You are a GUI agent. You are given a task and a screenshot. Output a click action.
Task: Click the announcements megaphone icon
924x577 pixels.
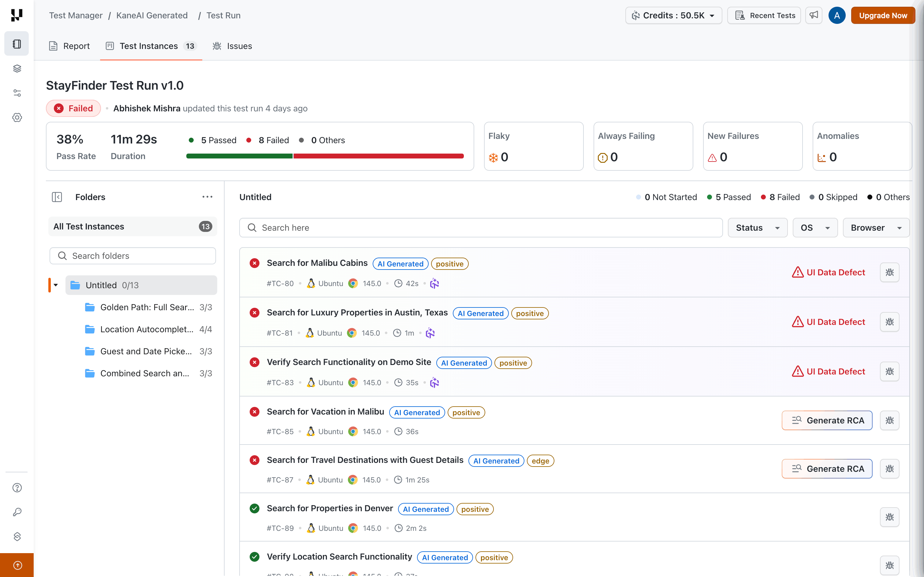pos(814,15)
